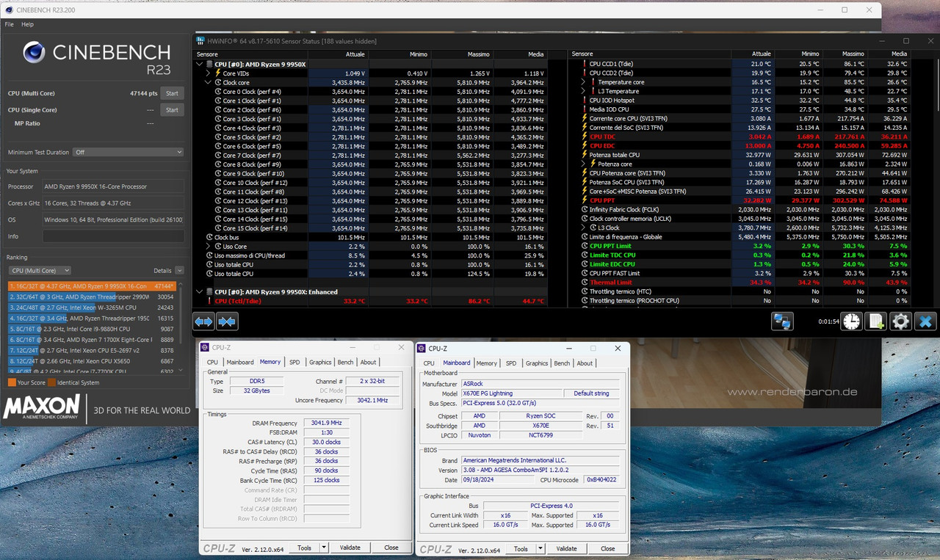Click the icon beside Uso totale CPU 2.2 %
Image resolution: width=940 pixels, height=560 pixels.
point(209,264)
